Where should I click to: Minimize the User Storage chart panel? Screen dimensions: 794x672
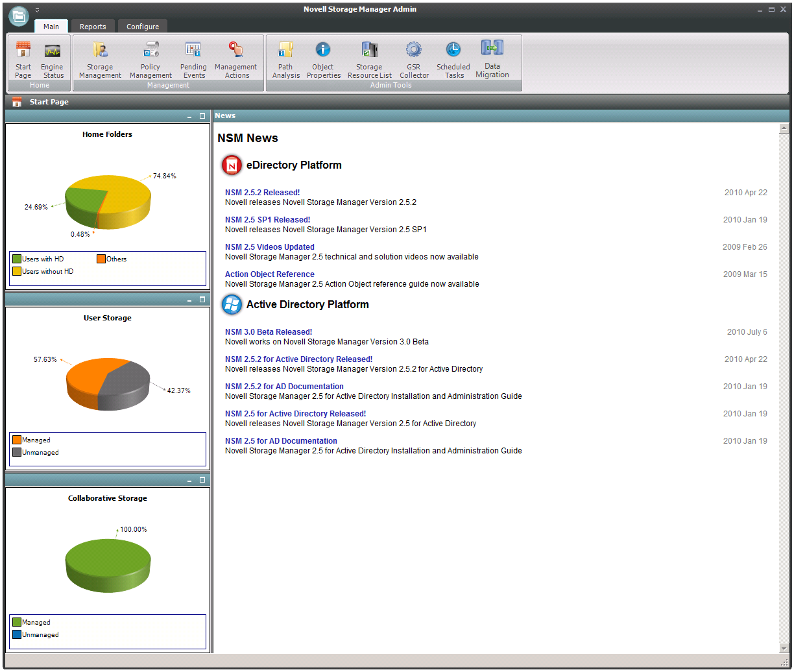click(x=189, y=300)
